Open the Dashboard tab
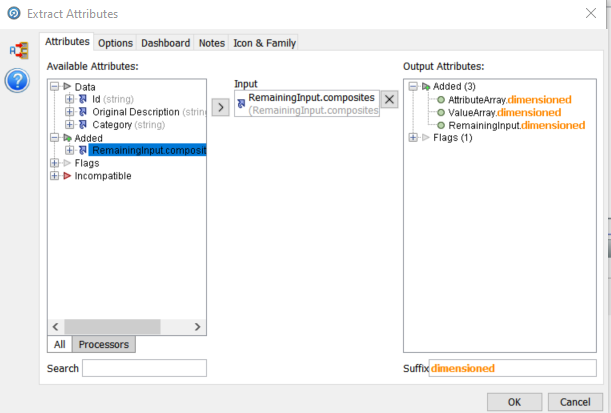611x413 pixels. [165, 43]
